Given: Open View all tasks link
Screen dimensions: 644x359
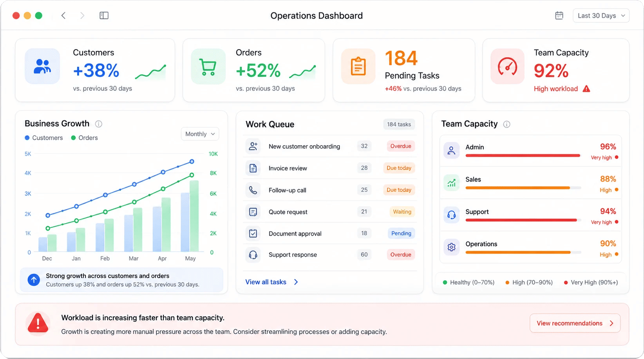Looking at the screenshot, I should point(266,282).
